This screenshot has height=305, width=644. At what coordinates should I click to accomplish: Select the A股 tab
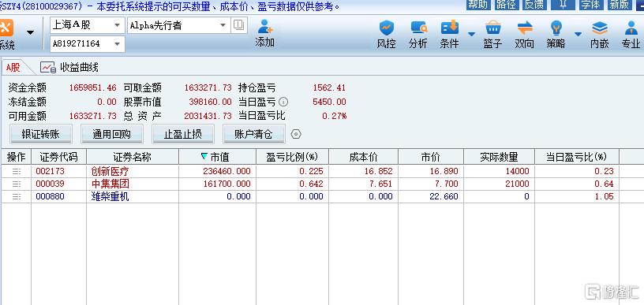(13, 67)
